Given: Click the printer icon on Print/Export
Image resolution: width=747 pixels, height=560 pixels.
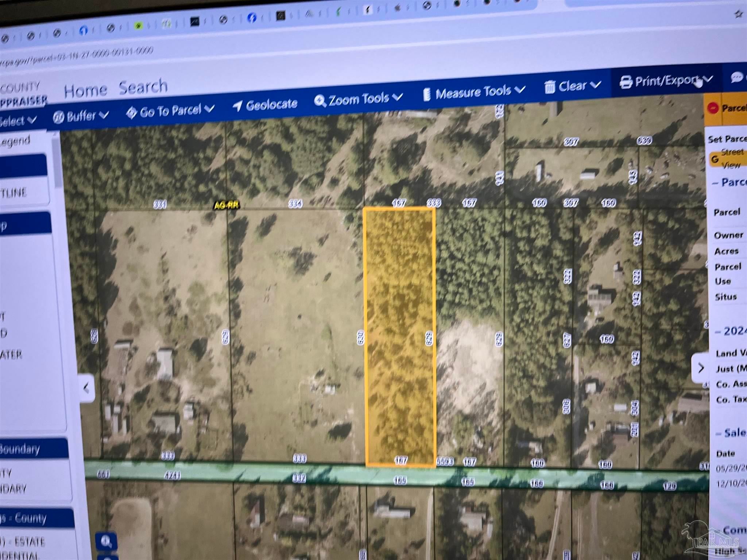Looking at the screenshot, I should [626, 82].
